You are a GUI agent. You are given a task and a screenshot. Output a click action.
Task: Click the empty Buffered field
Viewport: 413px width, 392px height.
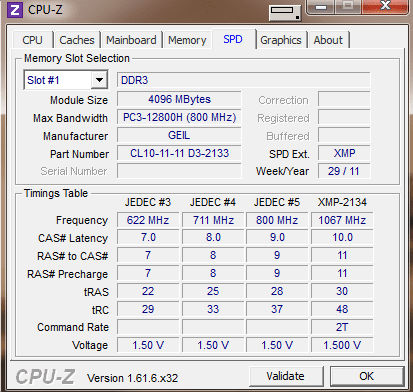(344, 135)
